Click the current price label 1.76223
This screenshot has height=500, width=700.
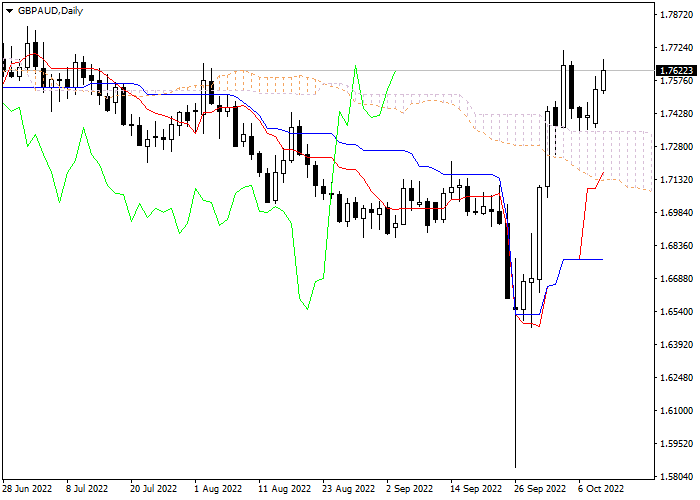[676, 71]
